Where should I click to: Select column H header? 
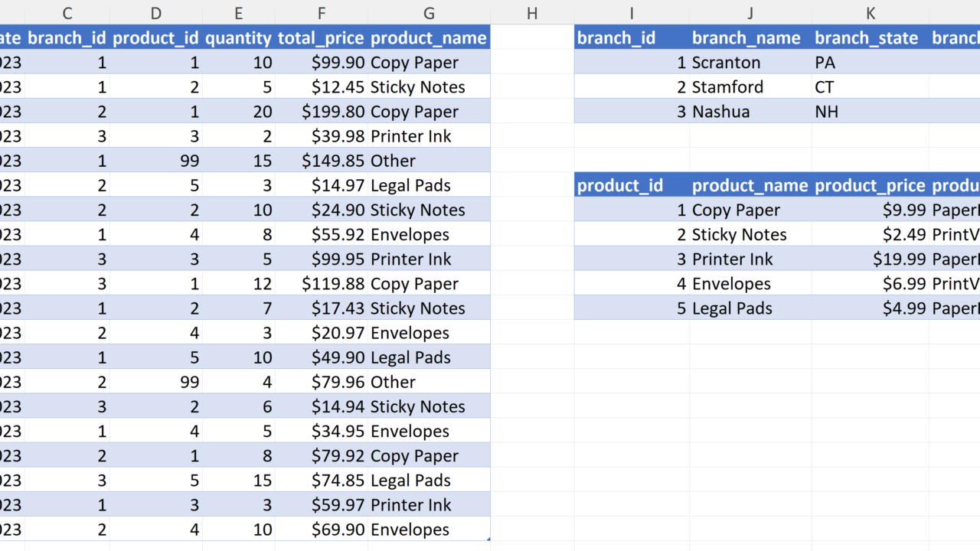[532, 13]
